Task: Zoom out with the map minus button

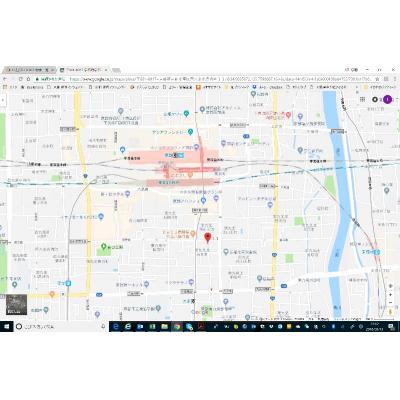Action: click(391, 303)
